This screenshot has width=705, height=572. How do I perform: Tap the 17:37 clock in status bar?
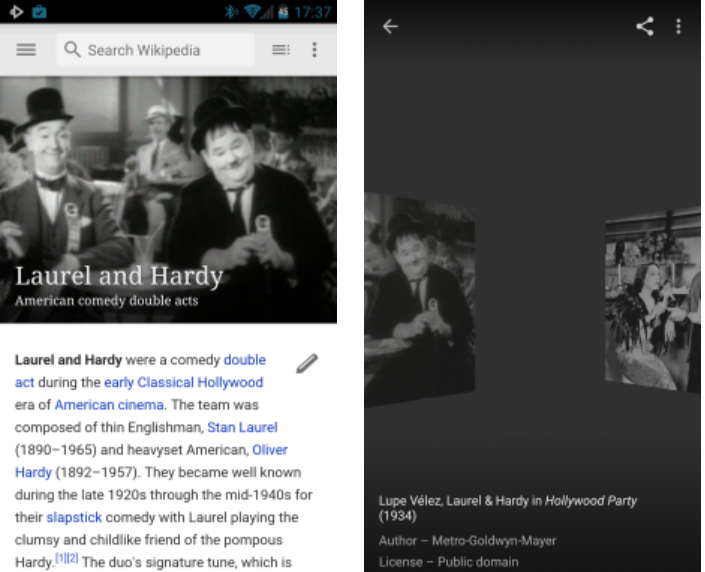pos(312,12)
